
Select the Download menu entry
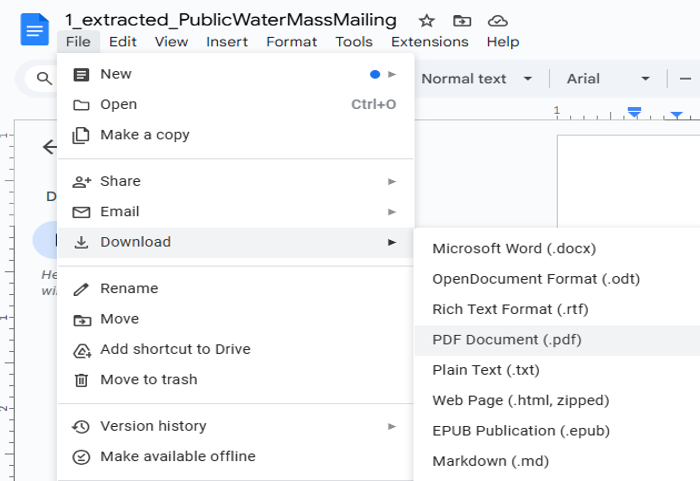click(x=236, y=242)
